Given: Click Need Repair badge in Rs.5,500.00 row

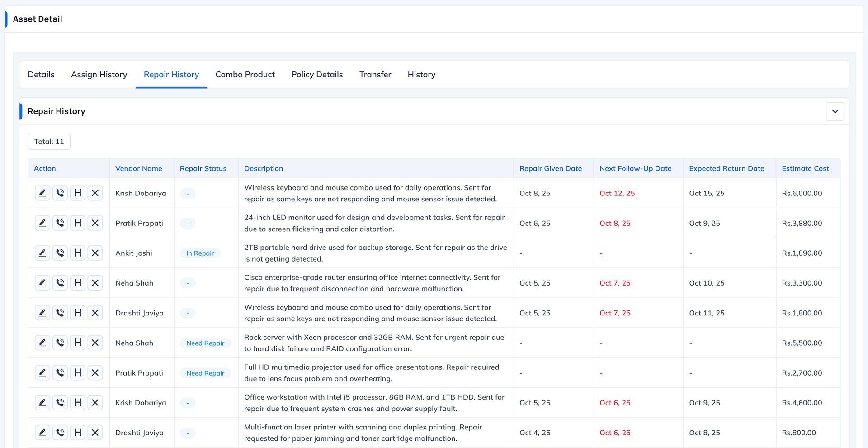Looking at the screenshot, I should [205, 343].
